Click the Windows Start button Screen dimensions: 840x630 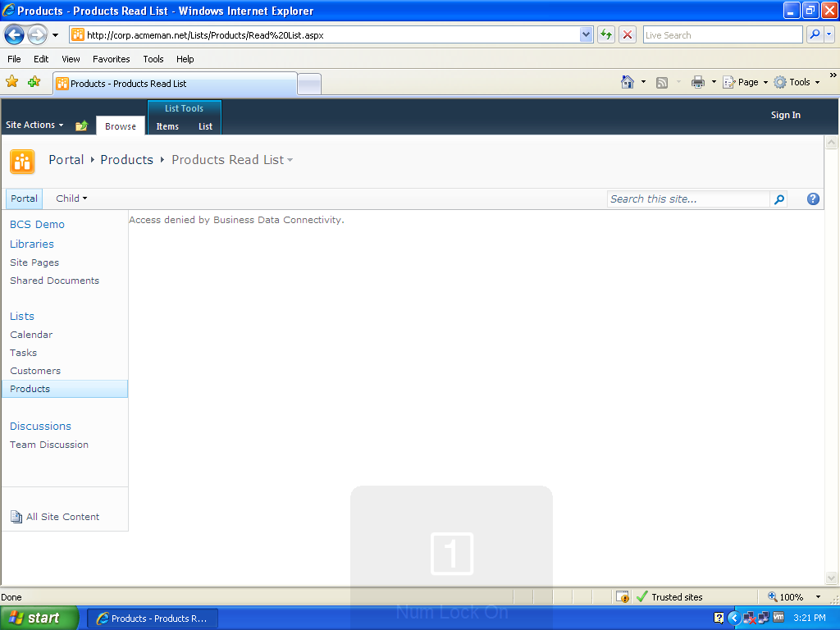coord(39,618)
